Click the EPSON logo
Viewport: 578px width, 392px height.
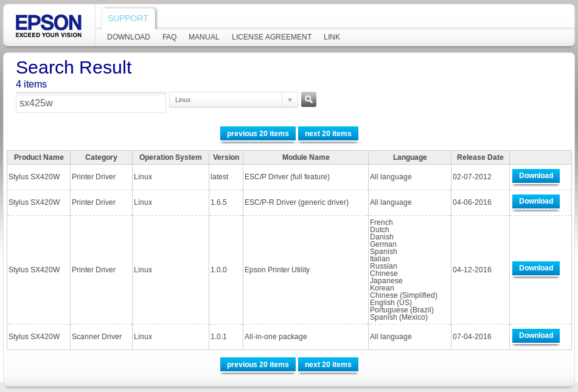point(48,26)
